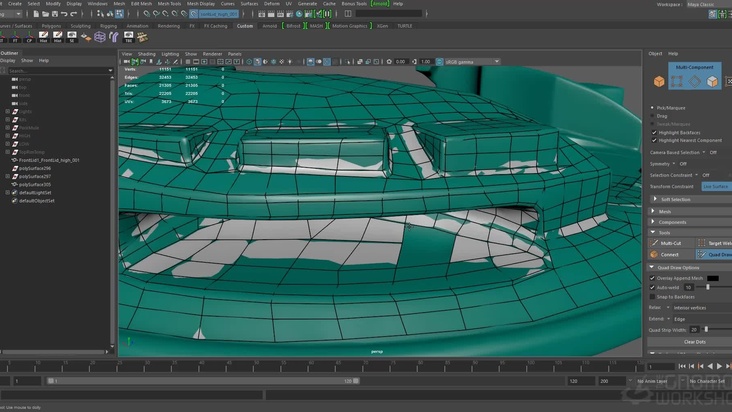Select the PT shelf icon
732x412 pixels.
click(x=15, y=37)
